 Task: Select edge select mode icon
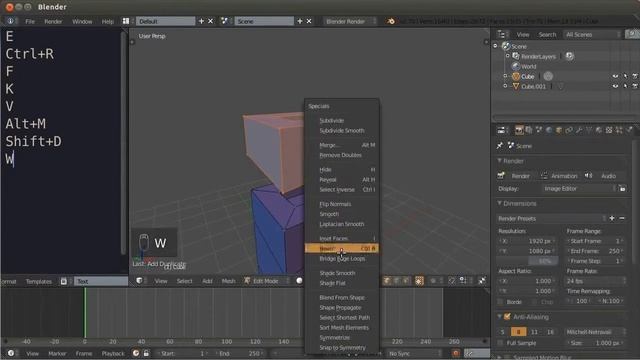pyautogui.click(x=396, y=281)
